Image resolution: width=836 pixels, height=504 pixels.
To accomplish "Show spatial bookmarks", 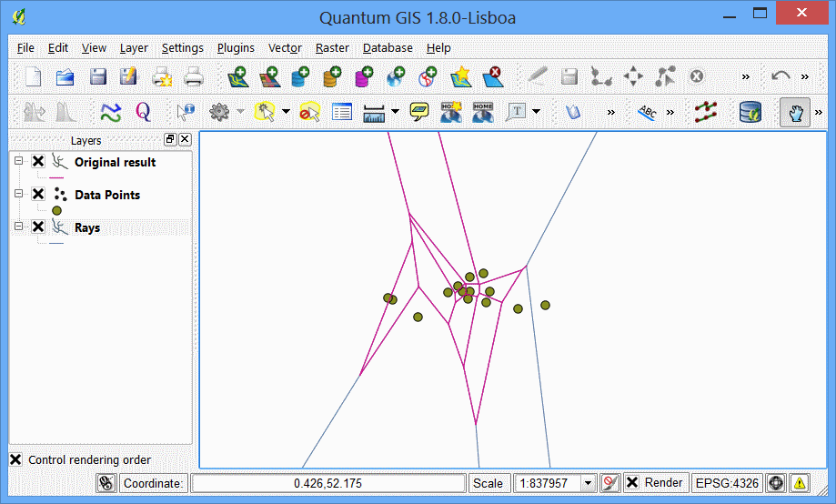I will point(482,112).
